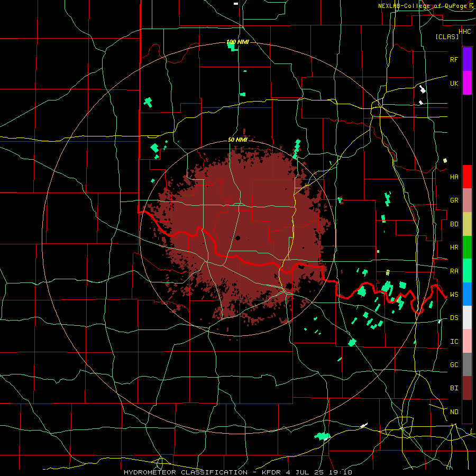Click the RF legend label
This screenshot has height=476, width=476.
[454, 59]
